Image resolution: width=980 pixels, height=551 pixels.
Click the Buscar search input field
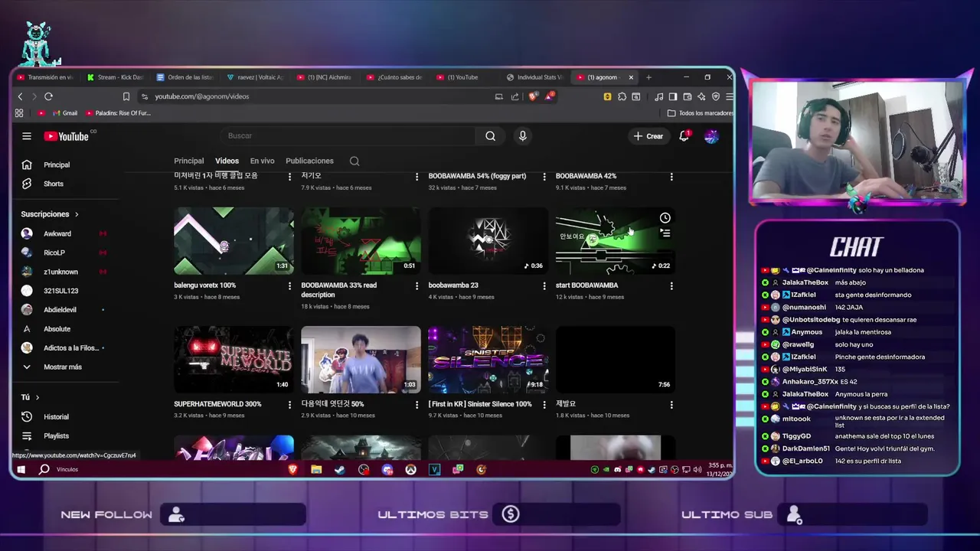(x=348, y=136)
